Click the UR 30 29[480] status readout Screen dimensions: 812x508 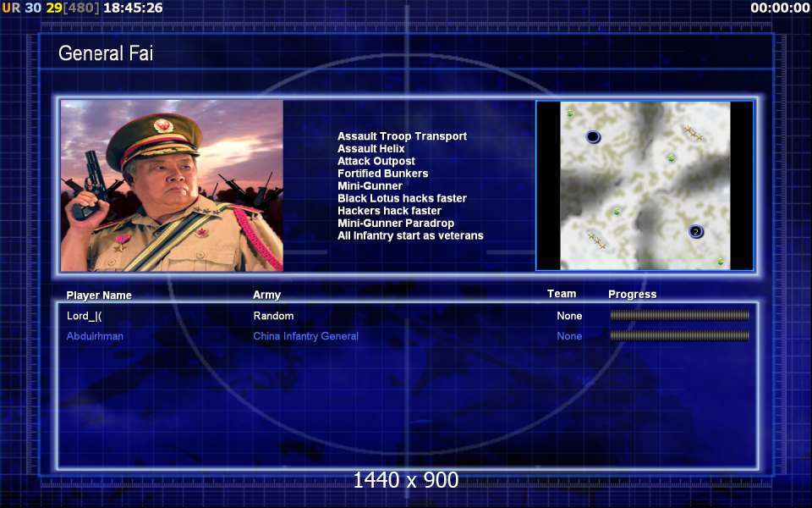click(50, 8)
